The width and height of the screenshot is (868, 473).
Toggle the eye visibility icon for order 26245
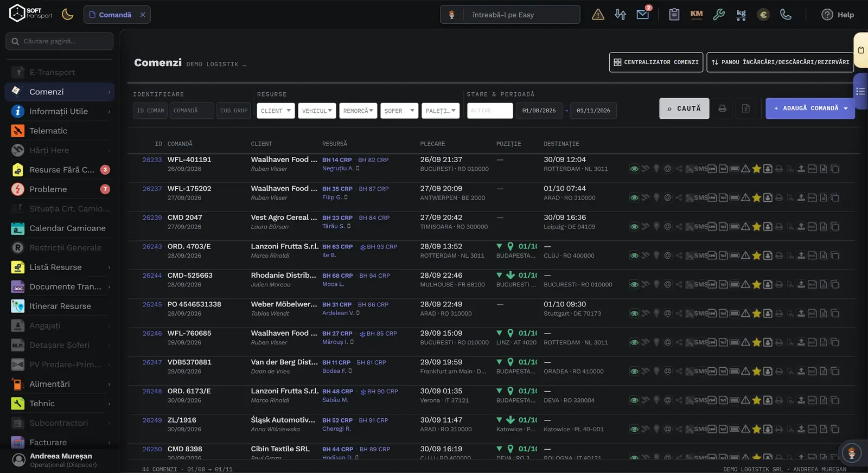pos(634,314)
